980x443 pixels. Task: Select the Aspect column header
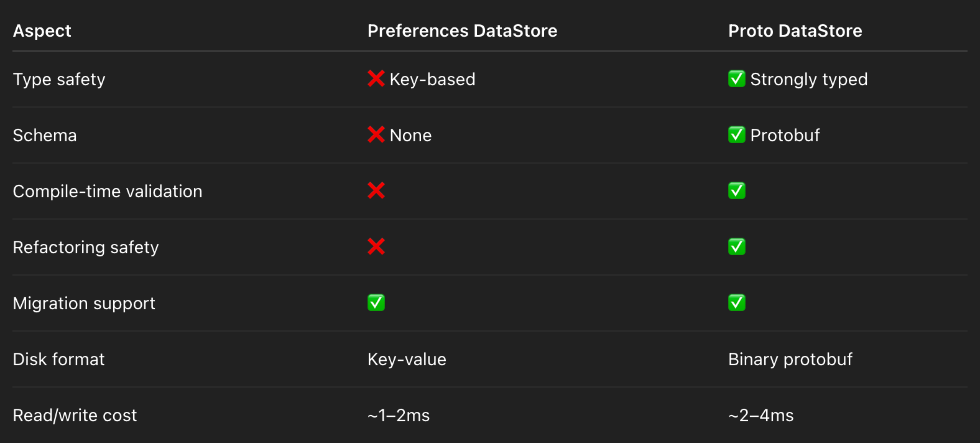pos(42,31)
